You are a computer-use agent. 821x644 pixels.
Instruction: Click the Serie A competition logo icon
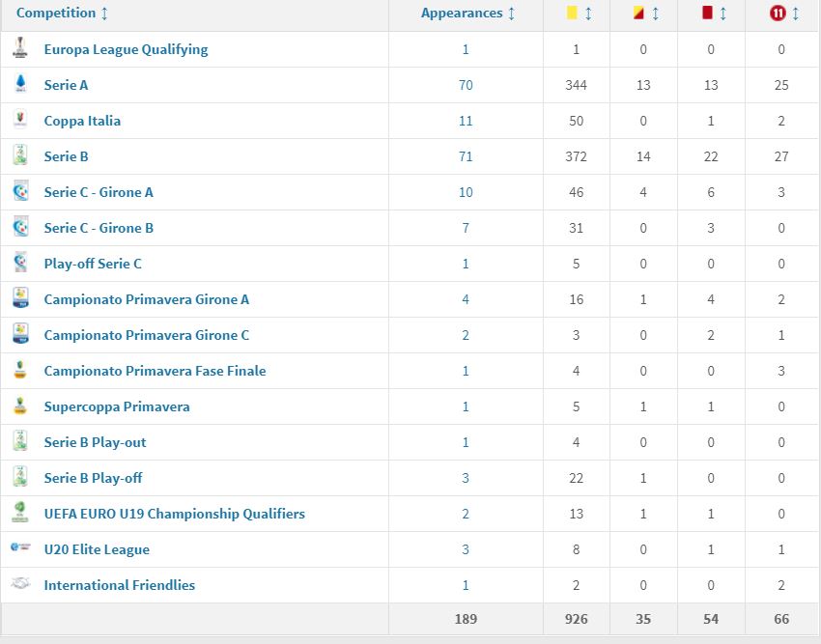point(20,85)
